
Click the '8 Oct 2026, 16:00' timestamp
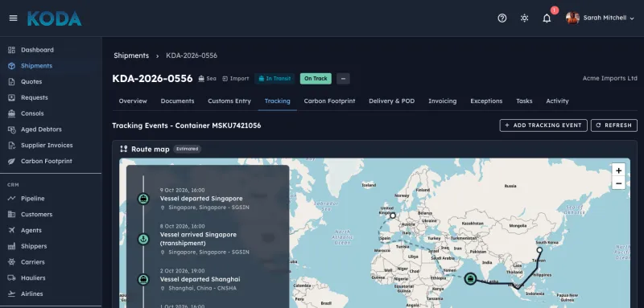(183, 226)
